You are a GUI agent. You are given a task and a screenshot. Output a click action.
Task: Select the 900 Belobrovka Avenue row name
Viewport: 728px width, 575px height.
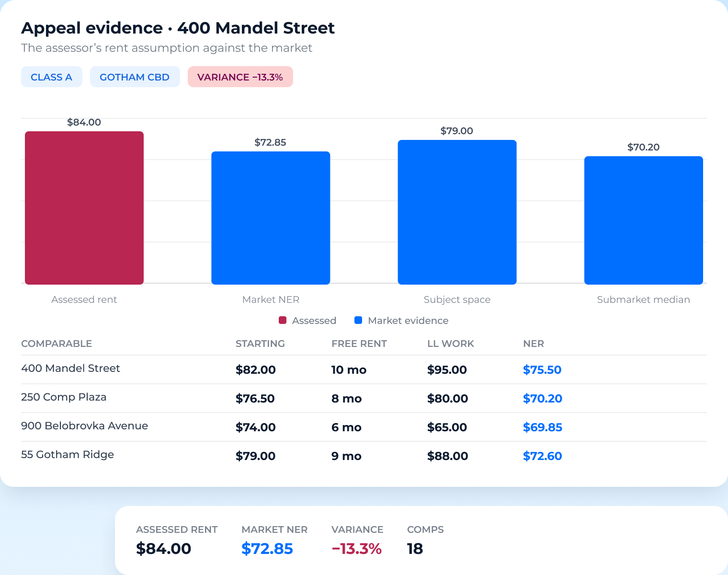84,425
